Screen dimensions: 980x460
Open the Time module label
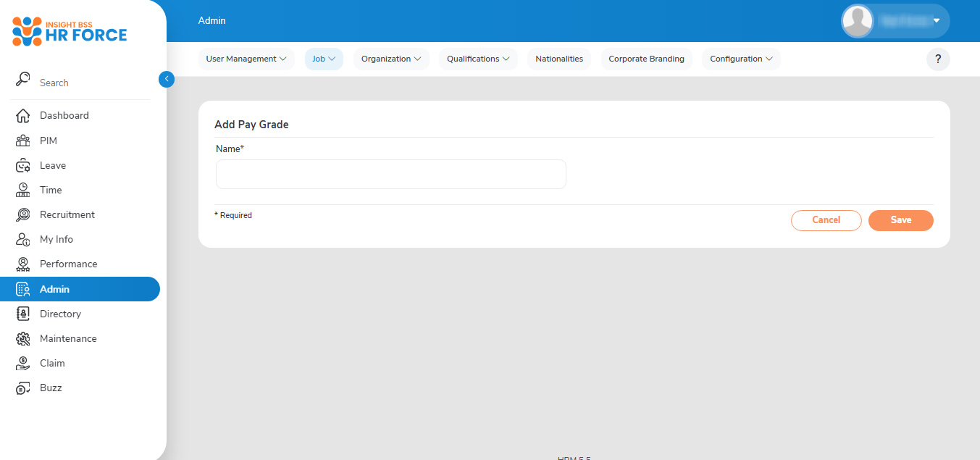51,190
